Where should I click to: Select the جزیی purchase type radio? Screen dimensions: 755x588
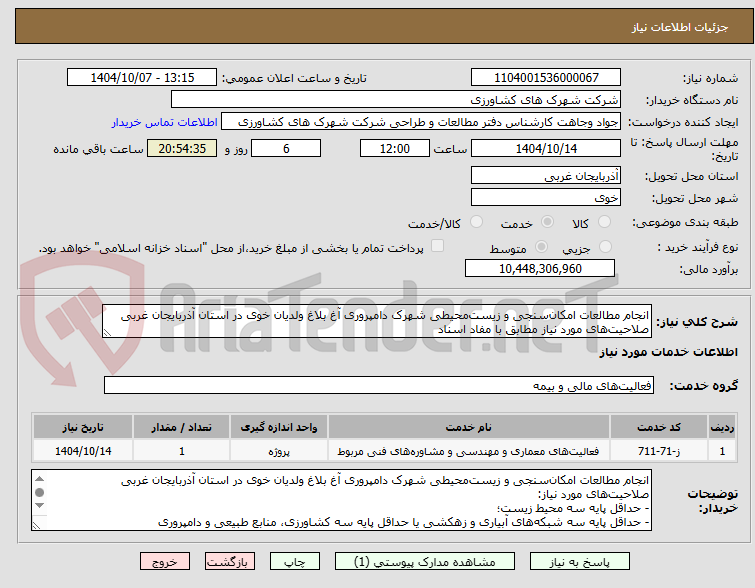coord(605,247)
